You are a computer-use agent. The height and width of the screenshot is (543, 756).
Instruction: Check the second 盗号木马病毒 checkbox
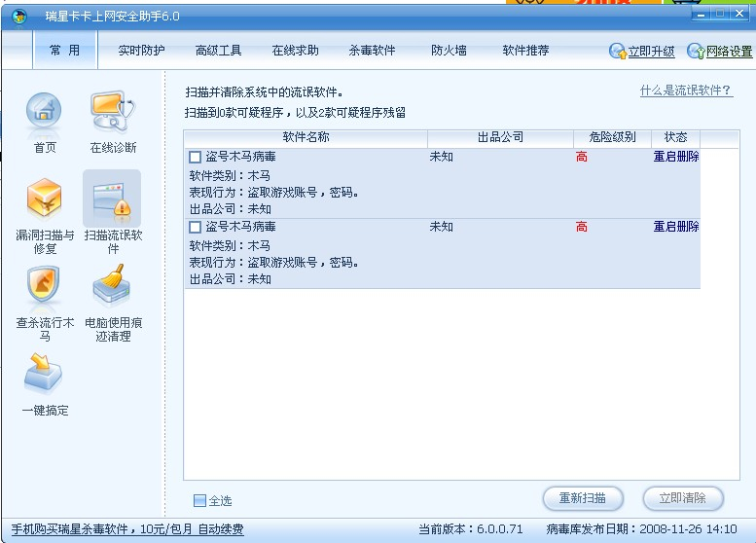[x=195, y=227]
